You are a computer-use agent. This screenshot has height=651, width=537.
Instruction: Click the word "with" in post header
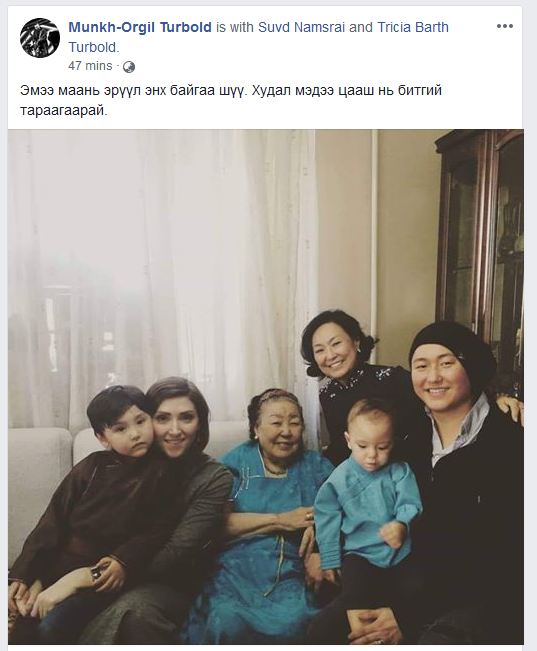(x=243, y=27)
